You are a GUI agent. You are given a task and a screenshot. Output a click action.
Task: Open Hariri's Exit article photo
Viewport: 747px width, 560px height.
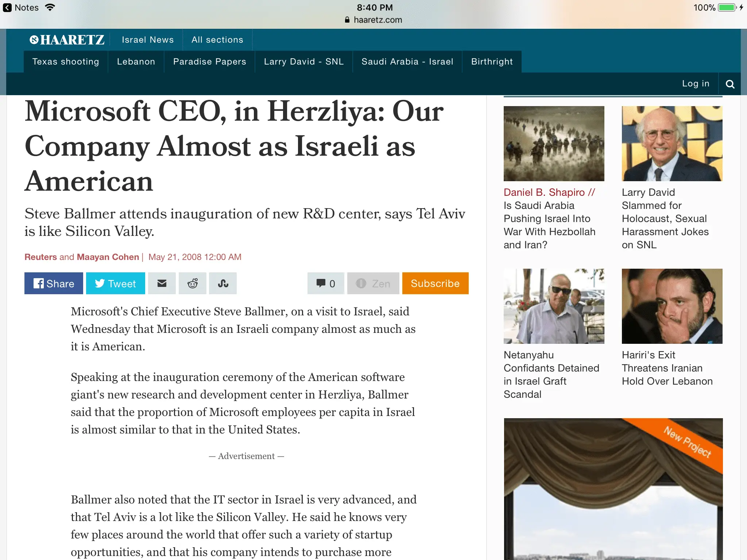[x=672, y=306]
